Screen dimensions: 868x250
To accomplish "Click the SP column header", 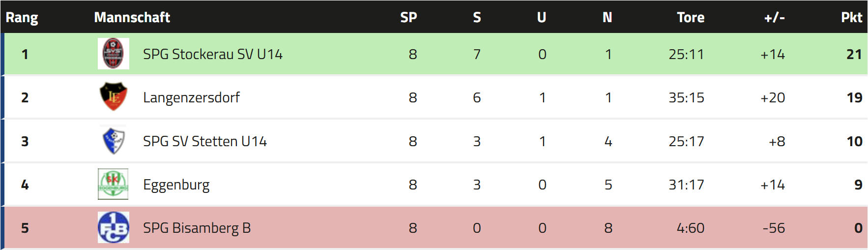I will click(408, 17).
